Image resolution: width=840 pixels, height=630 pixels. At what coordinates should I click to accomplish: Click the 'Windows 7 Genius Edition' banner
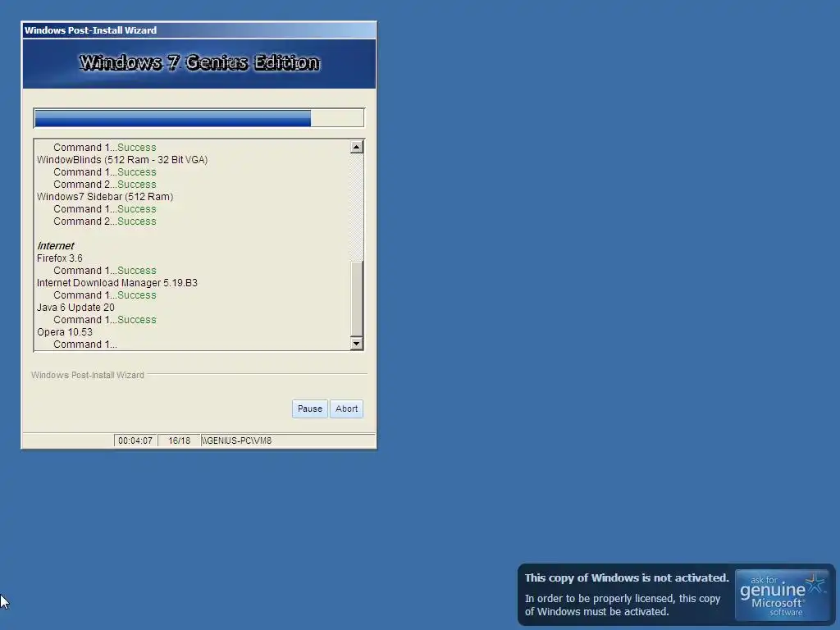[x=199, y=63]
